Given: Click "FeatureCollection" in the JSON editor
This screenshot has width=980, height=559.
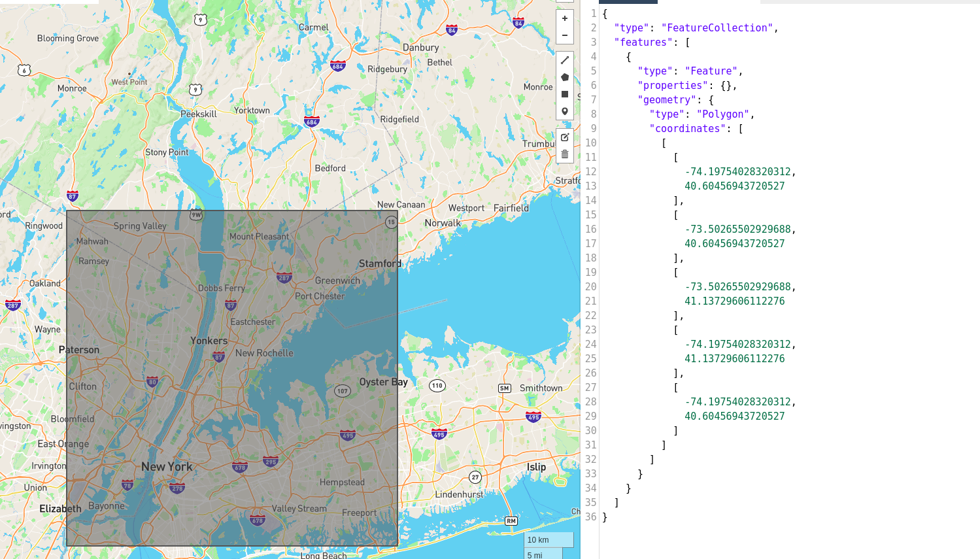Looking at the screenshot, I should point(717,28).
